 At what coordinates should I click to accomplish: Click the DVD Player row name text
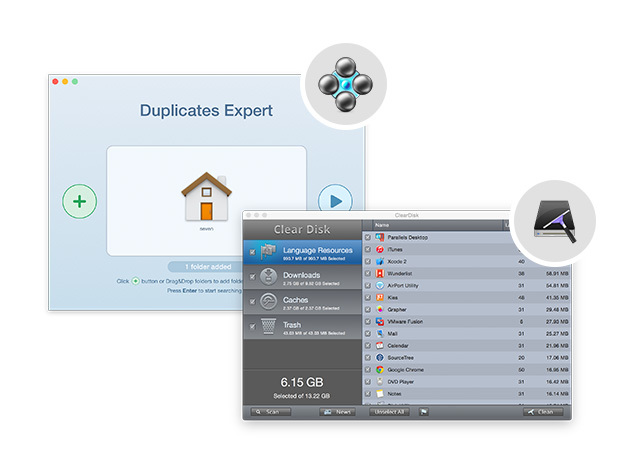tap(400, 382)
